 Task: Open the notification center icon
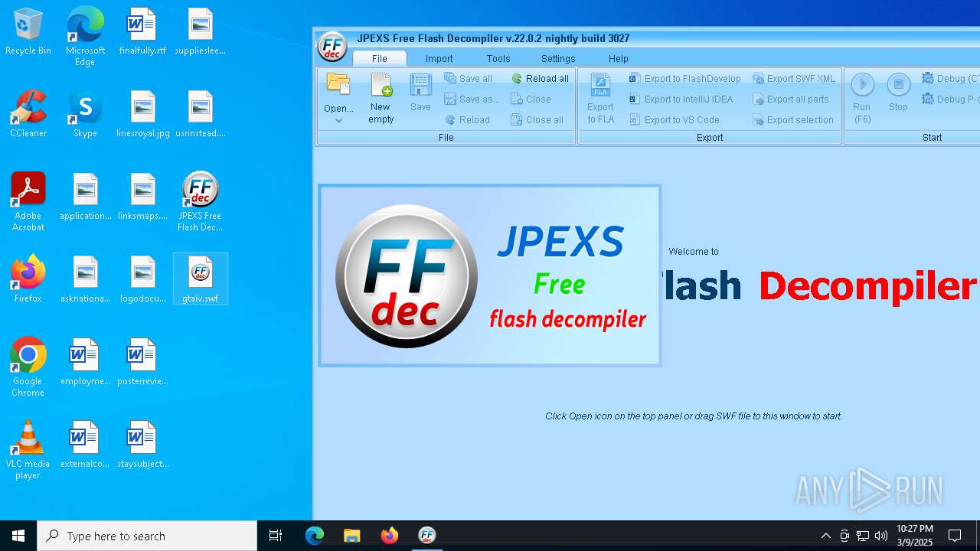(x=955, y=536)
